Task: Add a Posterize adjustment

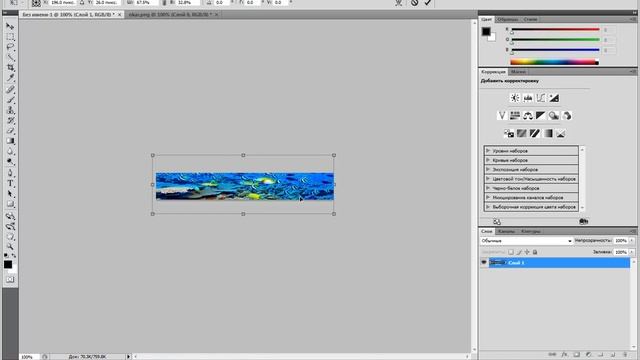Action: coord(522,133)
